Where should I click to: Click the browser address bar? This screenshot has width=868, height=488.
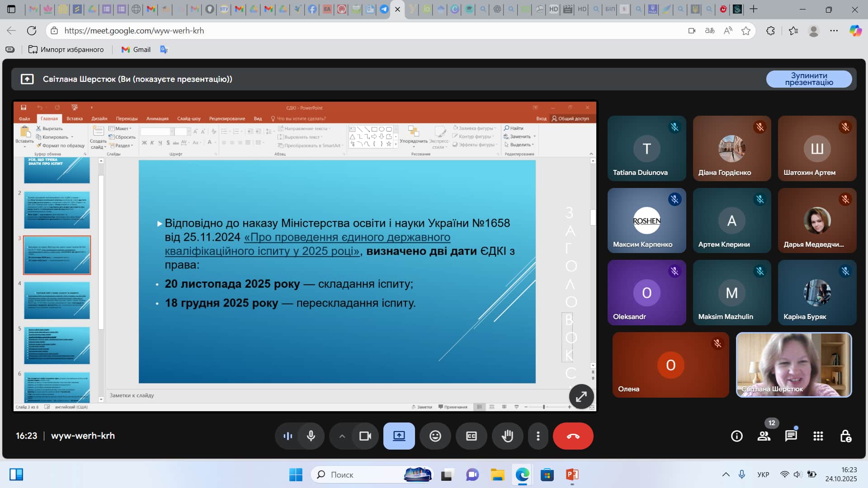point(362,31)
